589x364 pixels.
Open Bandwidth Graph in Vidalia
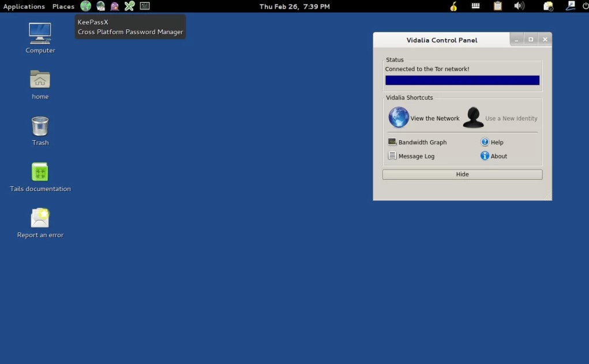click(x=417, y=142)
